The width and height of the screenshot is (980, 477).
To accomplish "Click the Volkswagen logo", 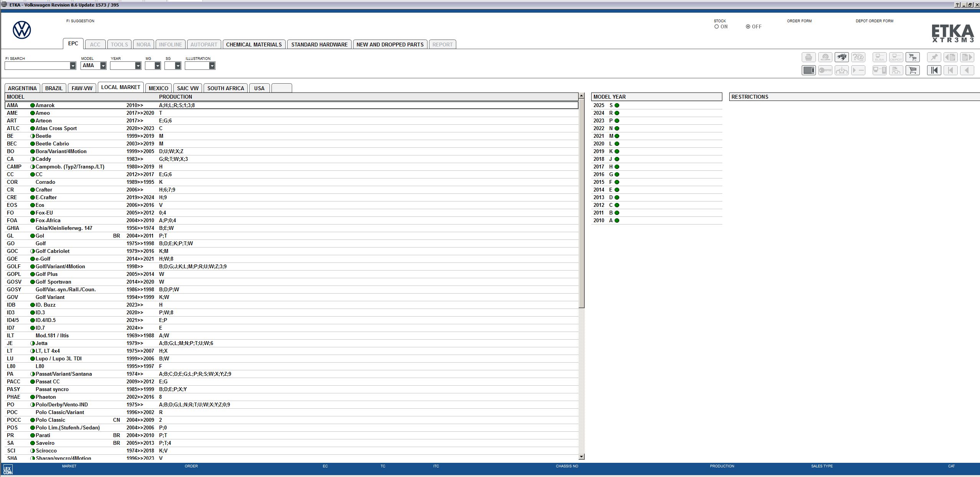I will coord(22,30).
